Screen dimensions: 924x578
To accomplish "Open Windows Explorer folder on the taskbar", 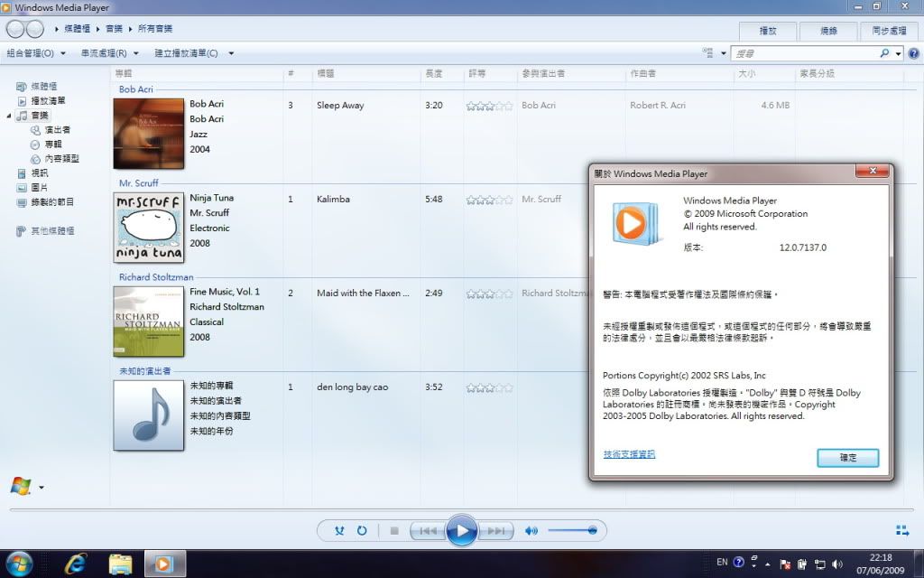I will point(120,564).
